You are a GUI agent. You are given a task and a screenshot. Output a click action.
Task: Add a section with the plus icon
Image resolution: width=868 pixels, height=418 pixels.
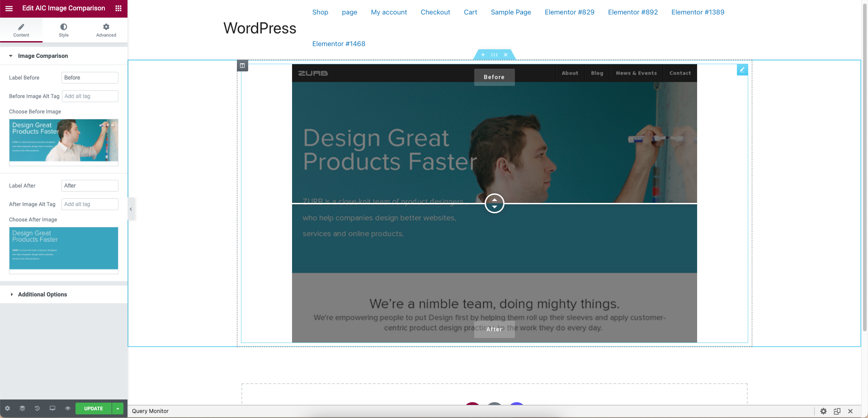click(483, 55)
